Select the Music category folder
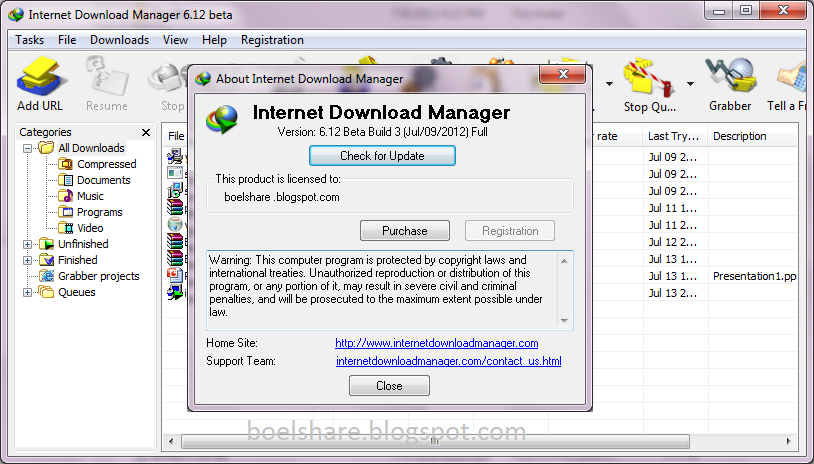The image size is (814, 464). tap(81, 196)
